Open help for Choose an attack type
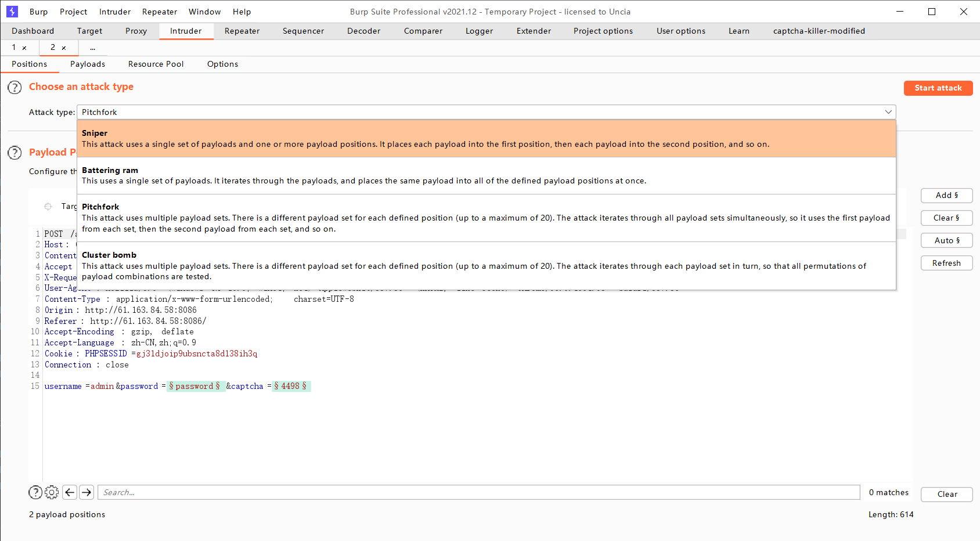980x541 pixels. 15,88
